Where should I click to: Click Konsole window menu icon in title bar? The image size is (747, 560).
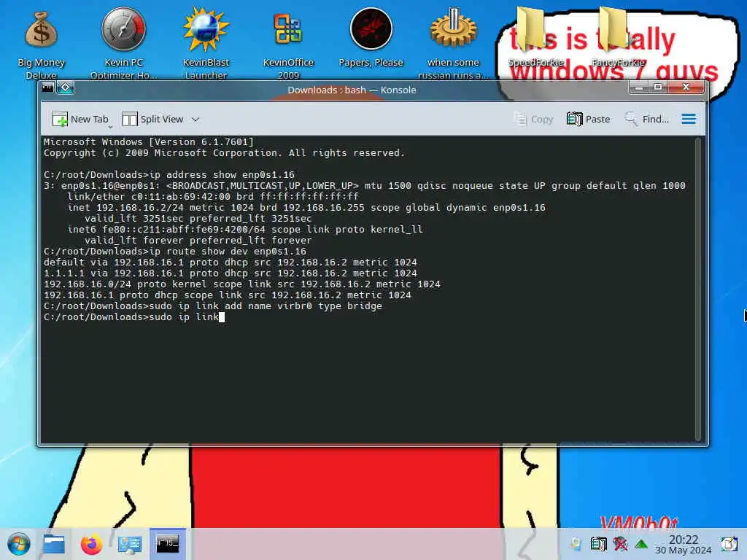(47, 87)
